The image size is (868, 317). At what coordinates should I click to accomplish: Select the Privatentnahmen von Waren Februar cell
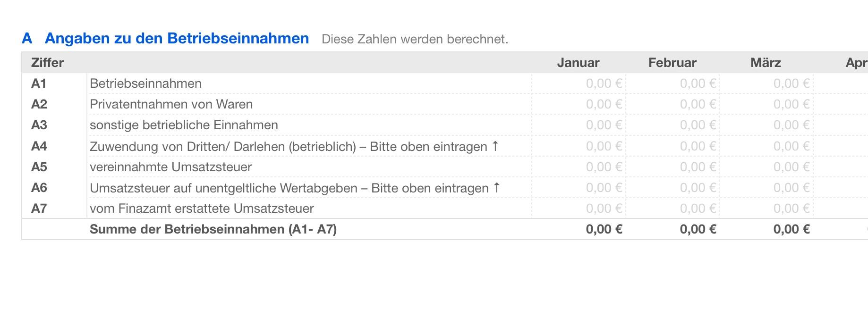[x=698, y=104]
